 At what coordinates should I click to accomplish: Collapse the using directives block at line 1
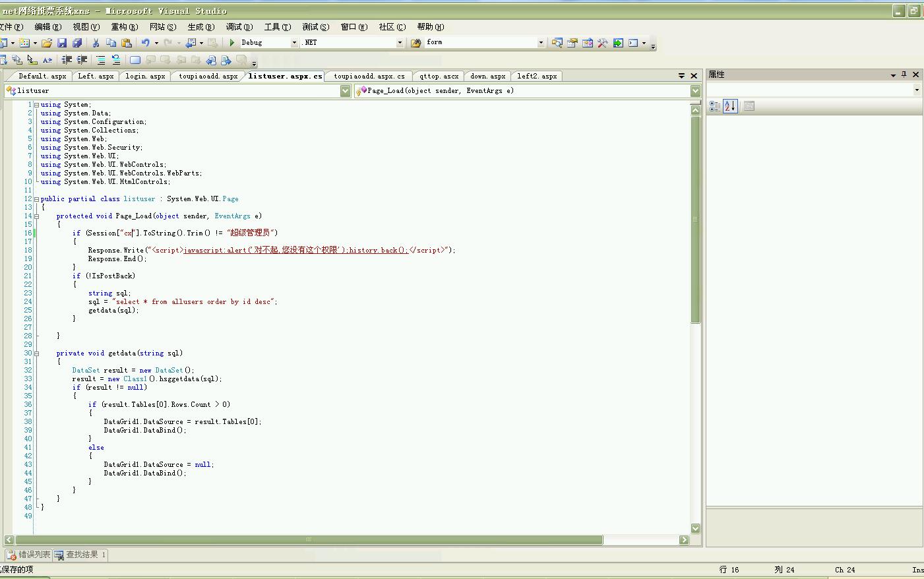[x=36, y=104]
